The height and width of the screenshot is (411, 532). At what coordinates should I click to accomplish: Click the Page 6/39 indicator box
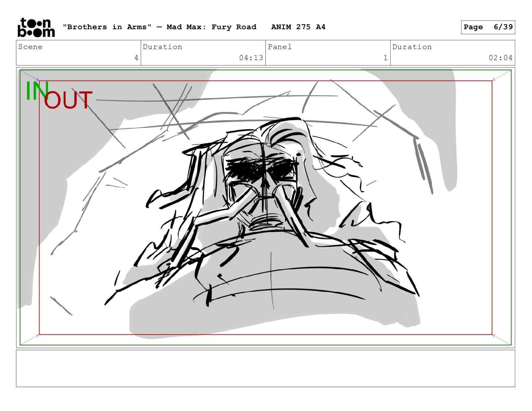point(488,27)
